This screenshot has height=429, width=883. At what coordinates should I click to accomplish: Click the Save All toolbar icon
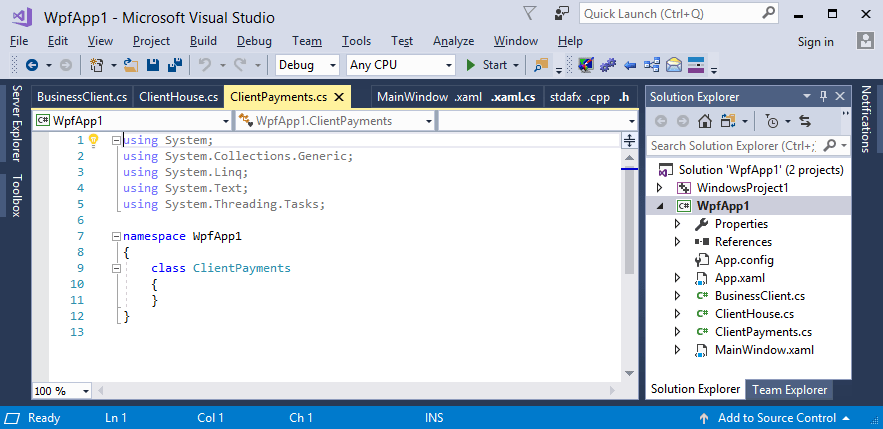pyautogui.click(x=173, y=65)
